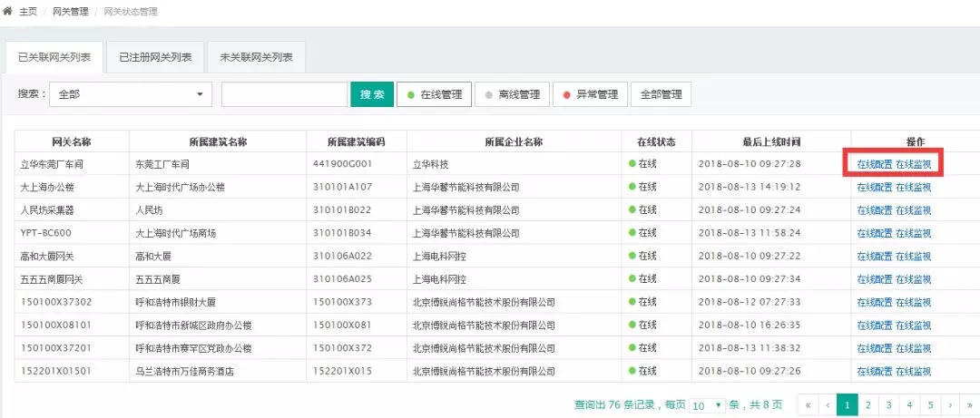The height and width of the screenshot is (418, 980).
Task: Click 在线监视 for 150100X37201
Action: 913,349
